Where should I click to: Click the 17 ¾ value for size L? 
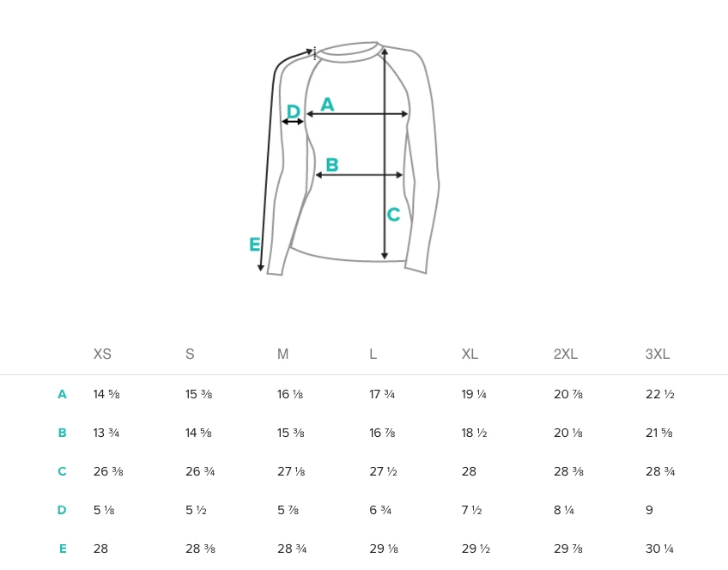(381, 395)
